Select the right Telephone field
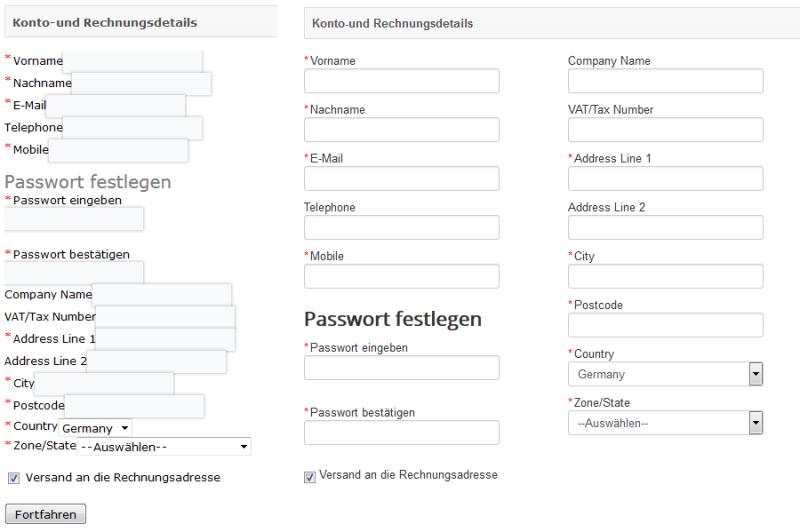 [x=401, y=227]
